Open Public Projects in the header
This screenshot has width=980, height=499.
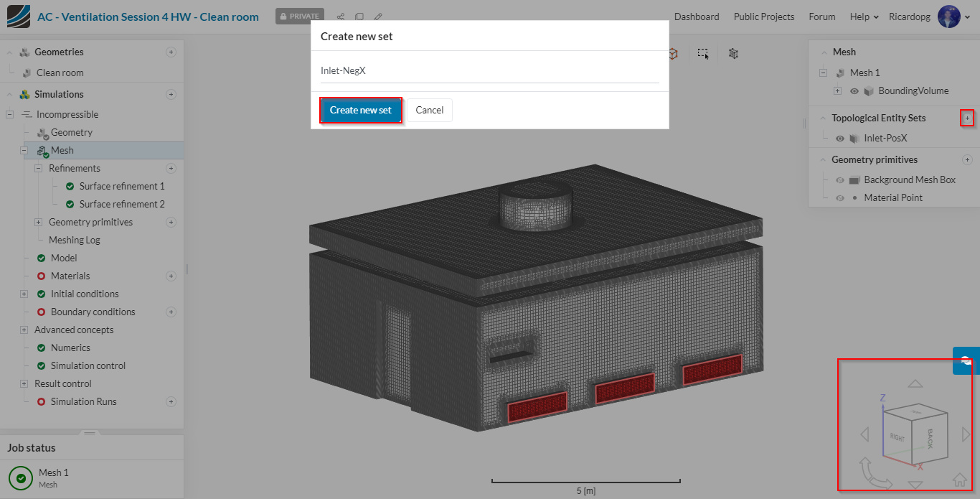pos(764,17)
